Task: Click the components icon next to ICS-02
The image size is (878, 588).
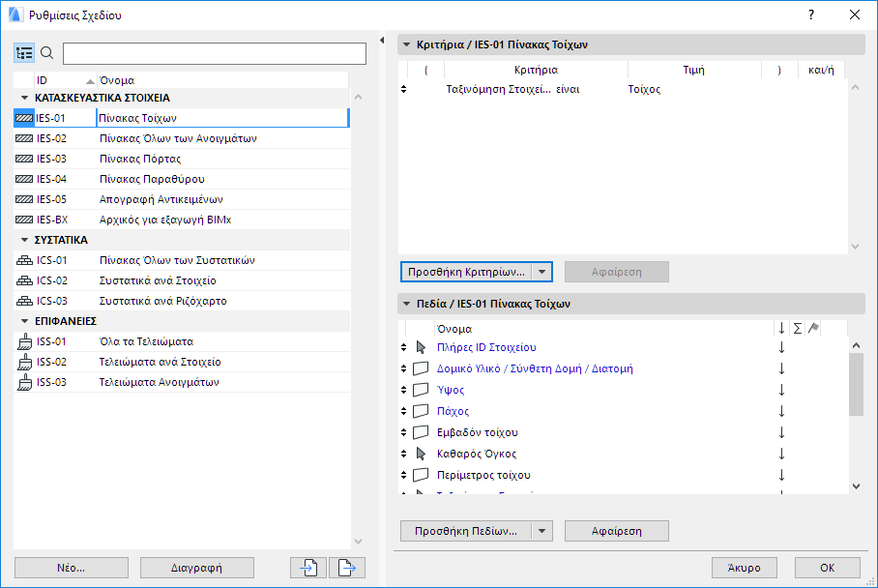Action: pos(25,280)
